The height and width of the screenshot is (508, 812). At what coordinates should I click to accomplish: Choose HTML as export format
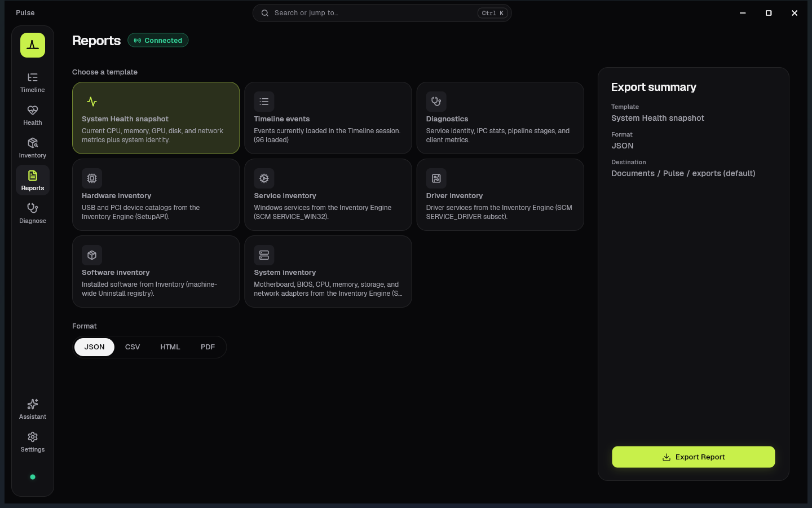coord(170,347)
